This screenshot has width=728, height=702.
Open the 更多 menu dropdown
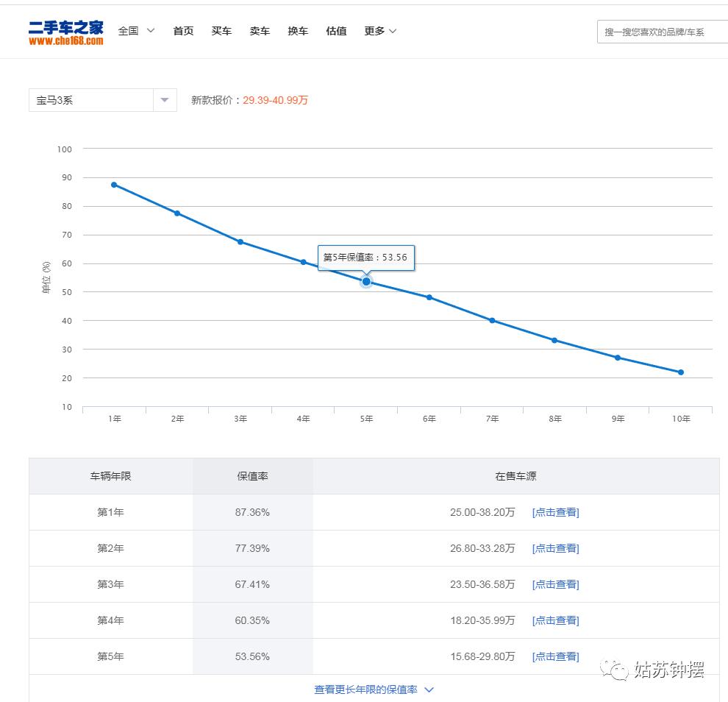(379, 31)
